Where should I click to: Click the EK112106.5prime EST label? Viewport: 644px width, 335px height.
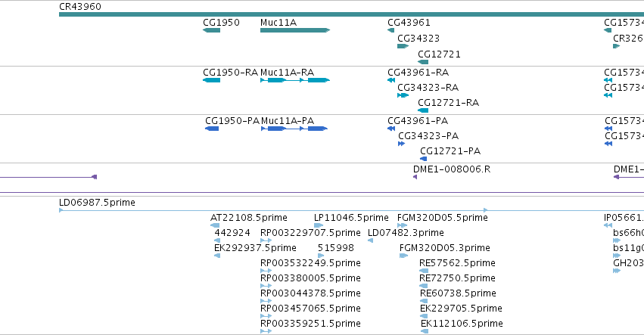[x=462, y=324]
